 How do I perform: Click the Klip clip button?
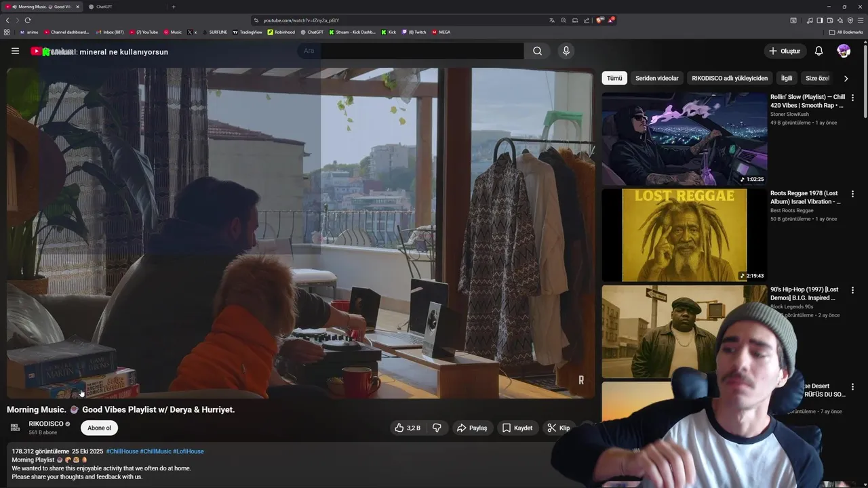click(x=559, y=428)
